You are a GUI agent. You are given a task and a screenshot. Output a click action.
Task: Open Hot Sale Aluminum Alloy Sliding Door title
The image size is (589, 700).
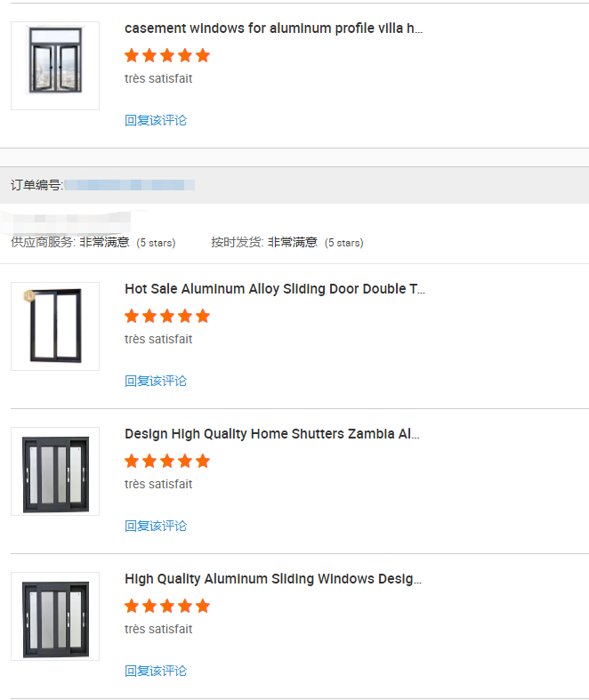tap(275, 289)
